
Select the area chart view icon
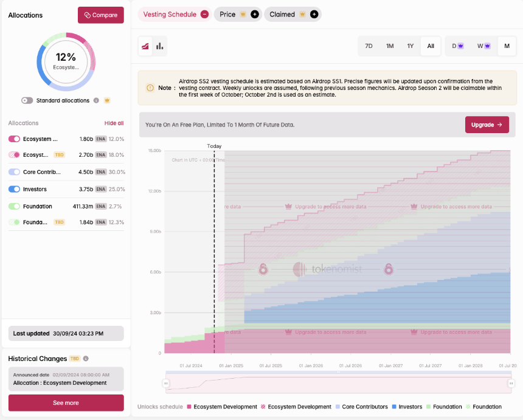pyautogui.click(x=145, y=46)
